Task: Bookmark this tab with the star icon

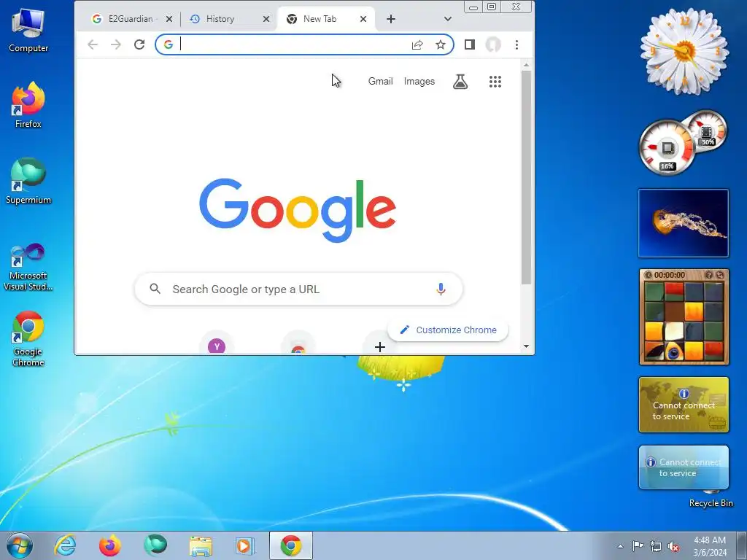Action: (x=441, y=44)
